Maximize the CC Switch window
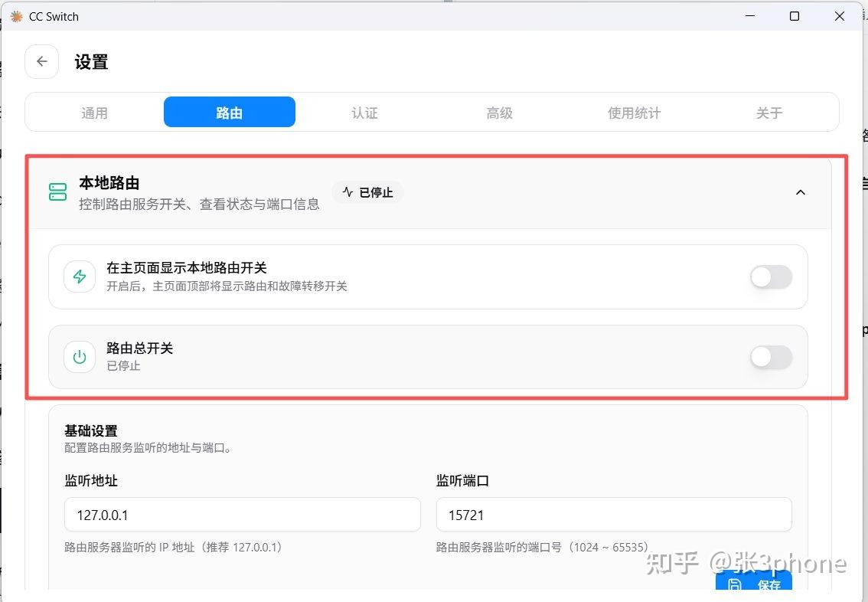This screenshot has width=868, height=602. click(795, 16)
